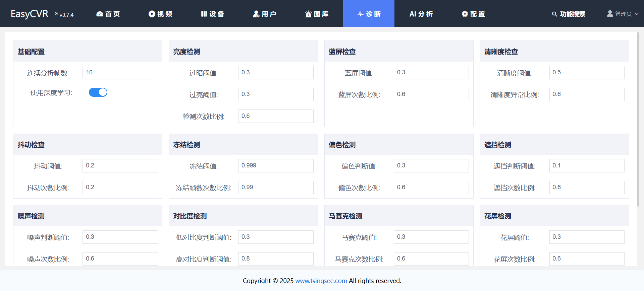Click the pulse icon beside 诊断
The width and height of the screenshot is (644, 291).
click(361, 14)
